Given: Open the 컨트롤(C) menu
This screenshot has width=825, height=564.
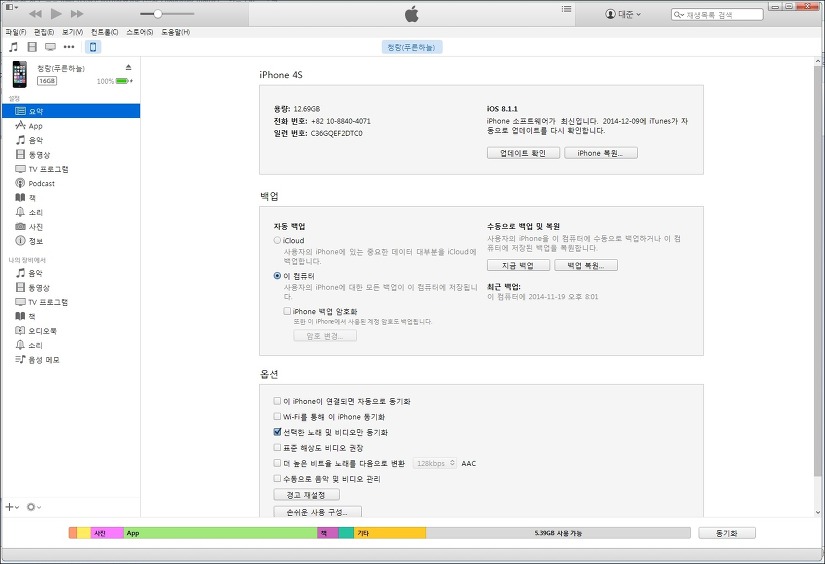Looking at the screenshot, I should (104, 32).
